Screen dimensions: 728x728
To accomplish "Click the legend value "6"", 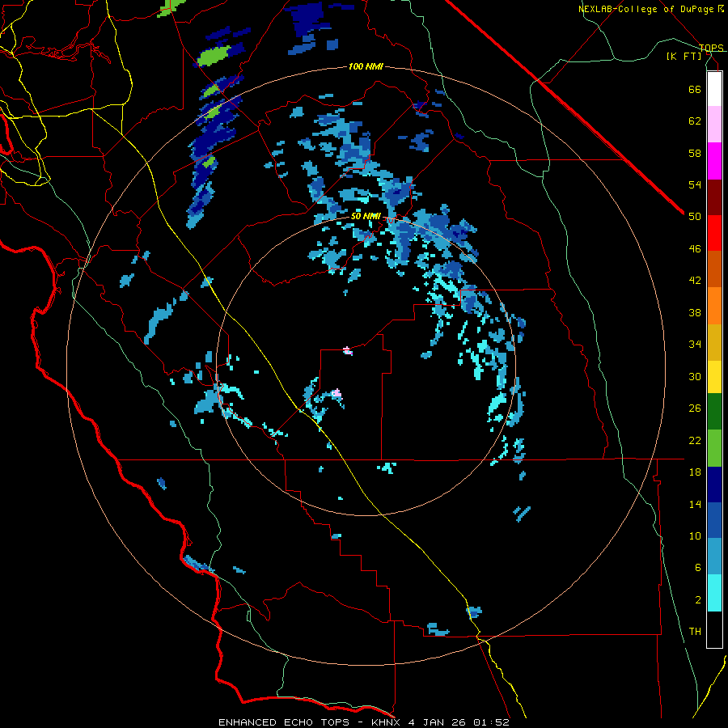I will 698,568.
